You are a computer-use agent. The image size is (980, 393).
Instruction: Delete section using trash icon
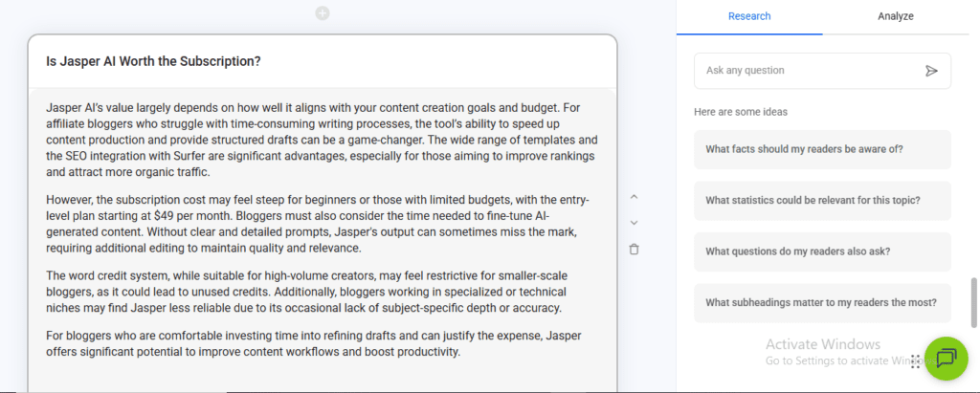click(x=634, y=250)
